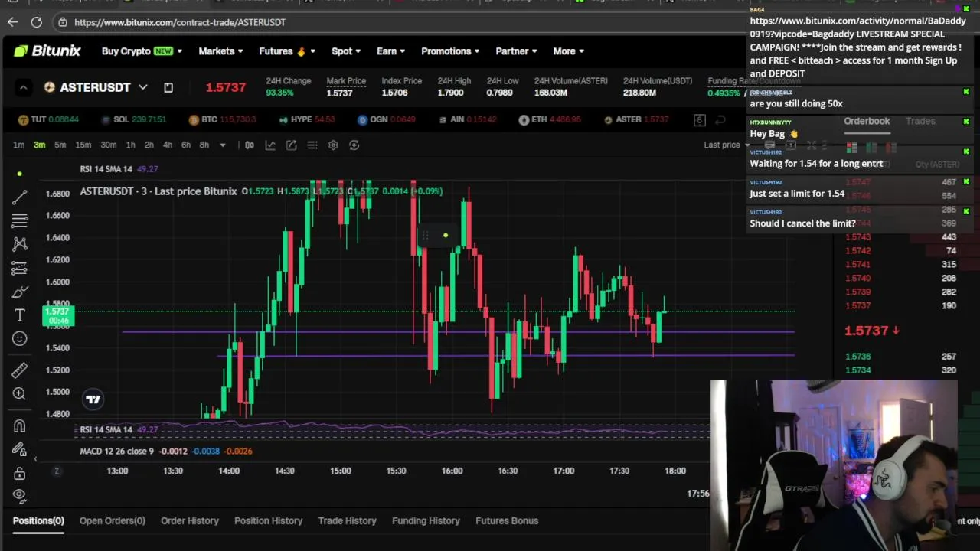Select the brush drawing tool
Image resolution: width=980 pixels, height=551 pixels.
click(20, 292)
